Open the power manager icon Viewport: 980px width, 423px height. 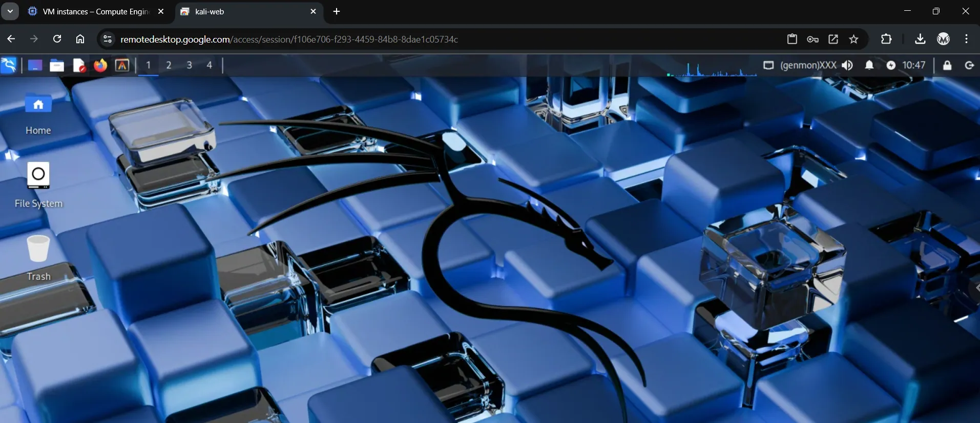(x=891, y=65)
